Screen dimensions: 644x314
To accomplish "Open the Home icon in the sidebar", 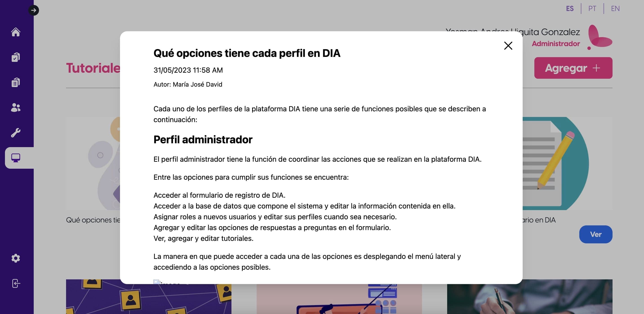I will 16,32.
